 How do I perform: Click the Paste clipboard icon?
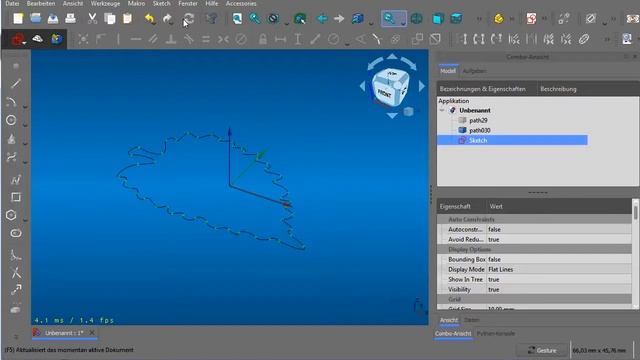127,18
